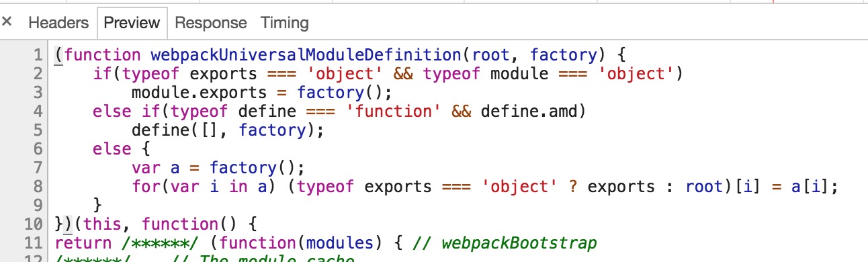Image resolution: width=868 pixels, height=262 pixels.
Task: Click line number 4 in gutter
Action: pyautogui.click(x=38, y=112)
